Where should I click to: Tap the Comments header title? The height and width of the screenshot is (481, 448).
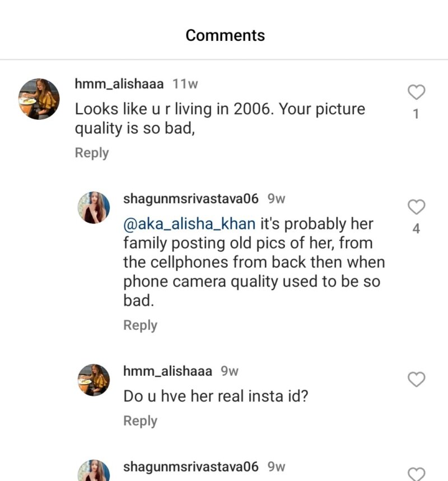[x=225, y=35]
